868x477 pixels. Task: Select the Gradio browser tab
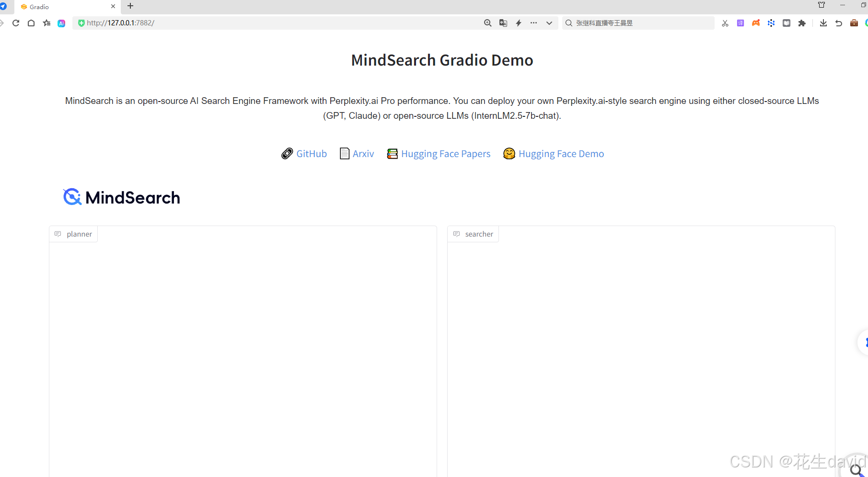click(x=67, y=7)
